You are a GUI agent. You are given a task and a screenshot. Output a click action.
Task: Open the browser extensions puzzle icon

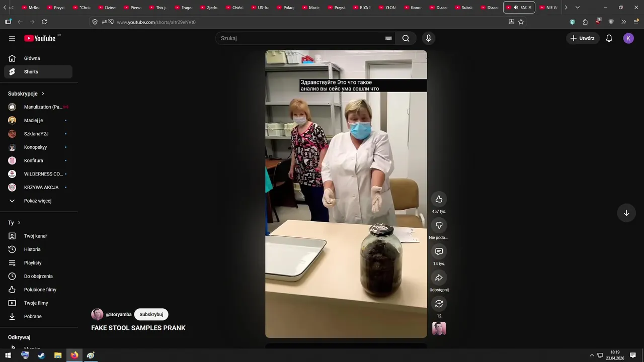(585, 22)
